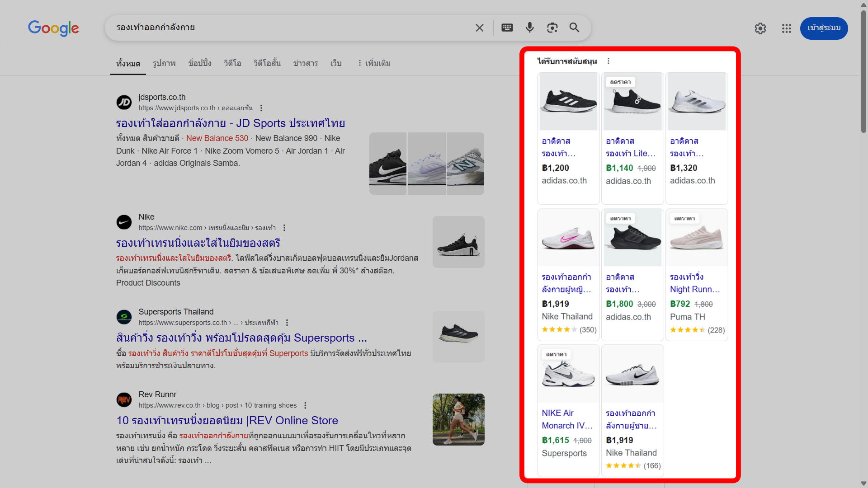The image size is (868, 488).
Task: Open options menu for Supersports Thailand result
Action: coord(287,323)
